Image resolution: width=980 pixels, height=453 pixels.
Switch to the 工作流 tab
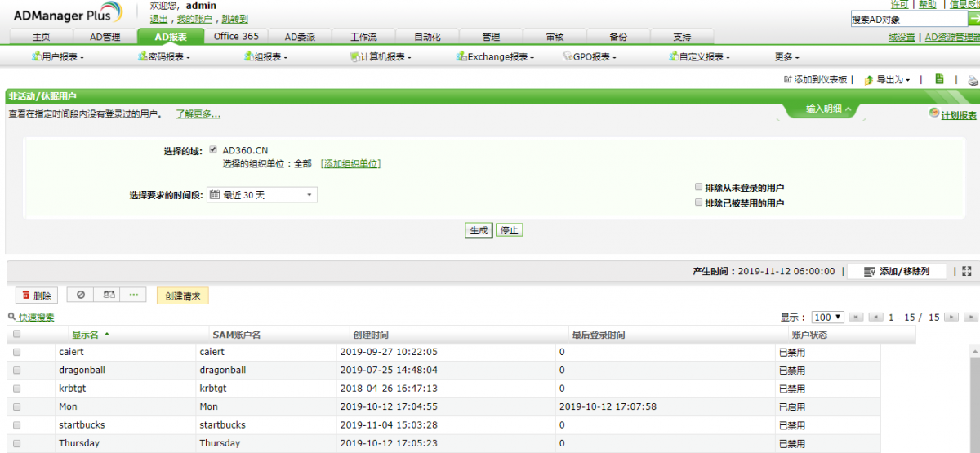coord(363,37)
